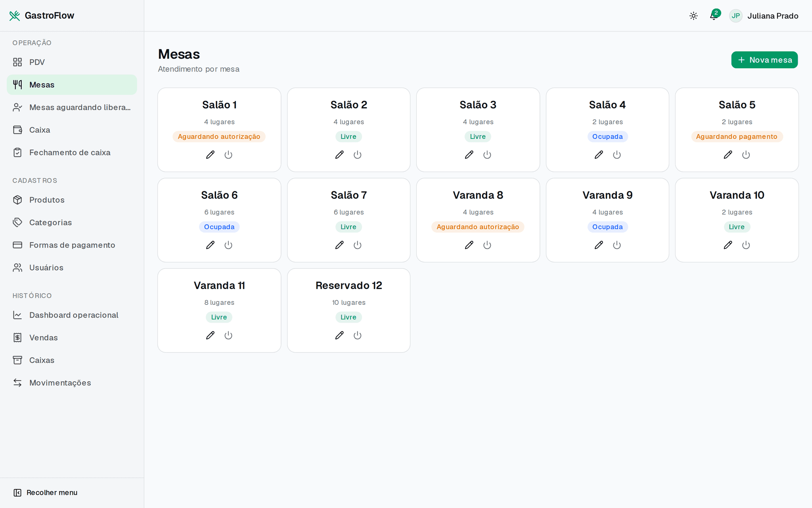Click Aguardando pagamento badge on Salão 5

(737, 137)
